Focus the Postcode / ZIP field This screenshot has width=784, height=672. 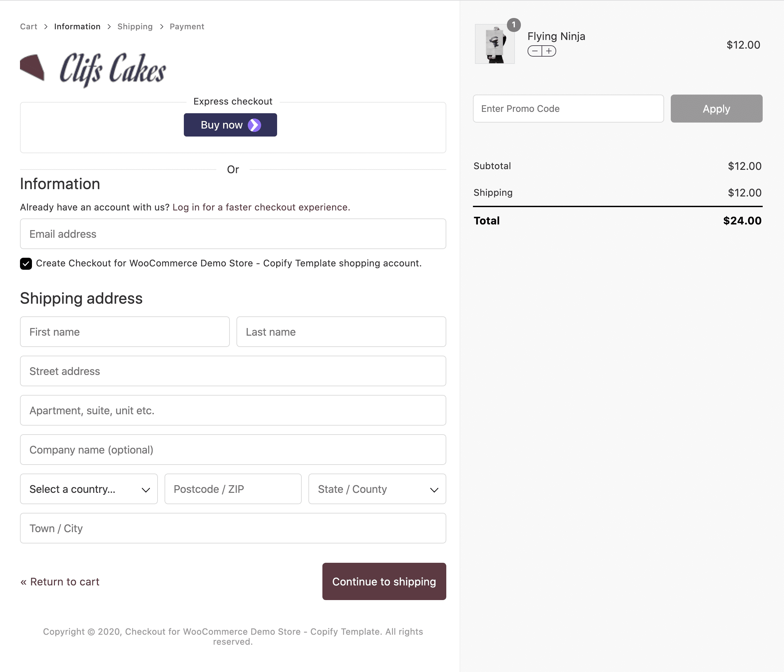233,489
